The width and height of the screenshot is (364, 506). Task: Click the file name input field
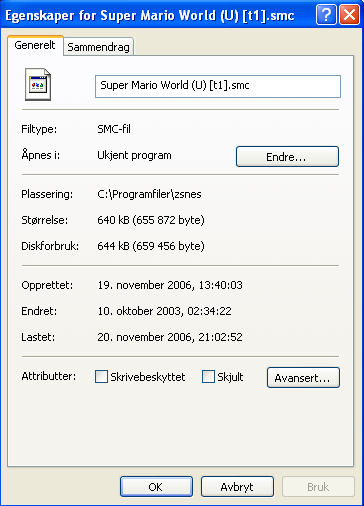pos(218,86)
